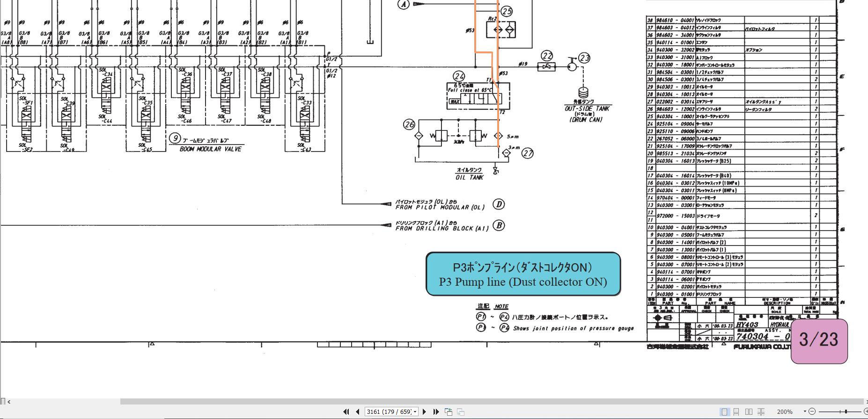
Task: Click the SOL -C36 valve label
Action: [184, 72]
